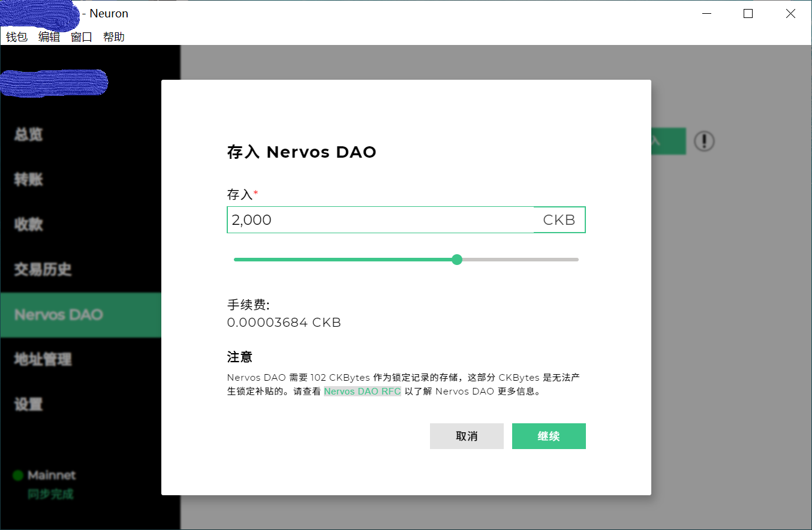
Task: Go to 总览 in sidebar
Action: pyautogui.click(x=29, y=134)
